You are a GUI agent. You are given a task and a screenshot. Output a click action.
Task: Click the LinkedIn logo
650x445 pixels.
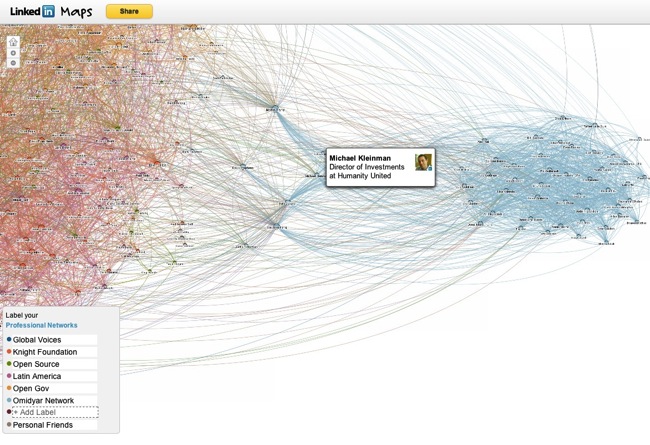click(32, 11)
